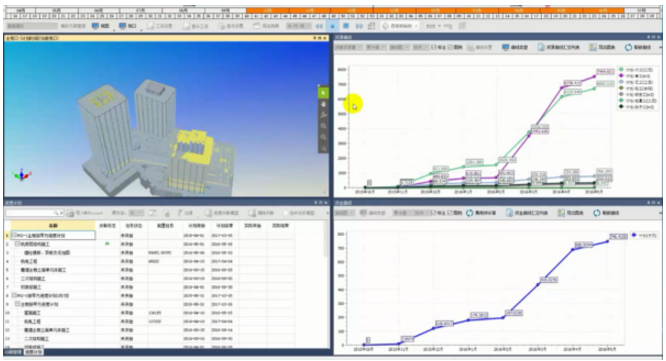This screenshot has height=361, width=666.
Task: Switch to the second tab at bottom left
Action: tap(33, 352)
